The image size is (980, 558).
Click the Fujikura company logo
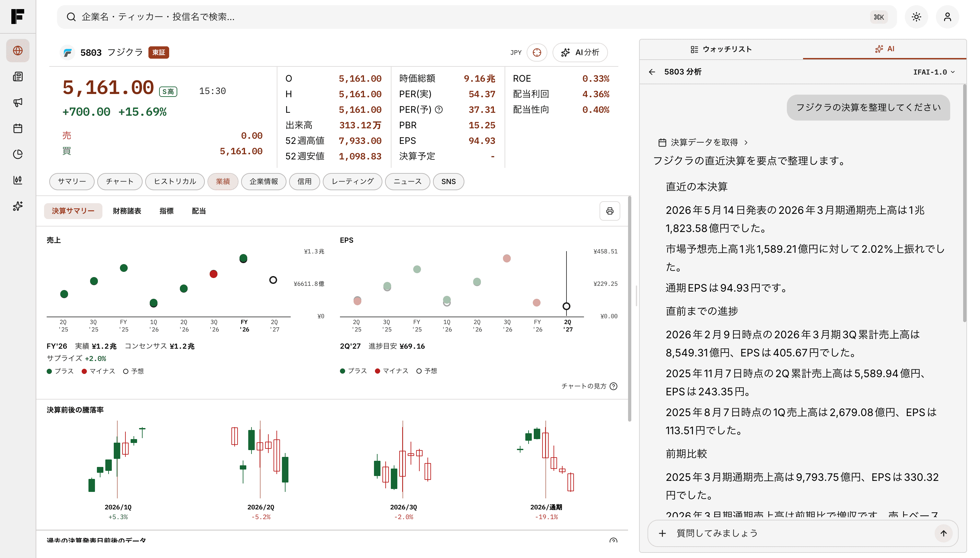coord(67,52)
